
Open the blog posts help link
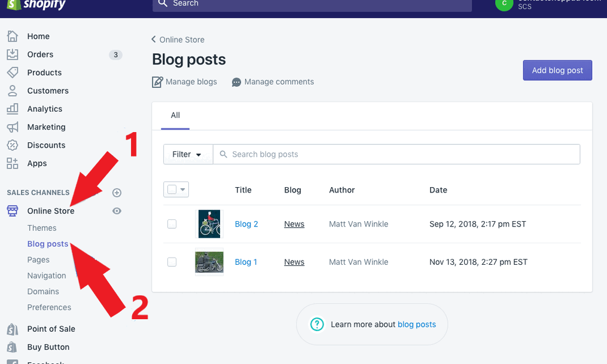point(416,324)
